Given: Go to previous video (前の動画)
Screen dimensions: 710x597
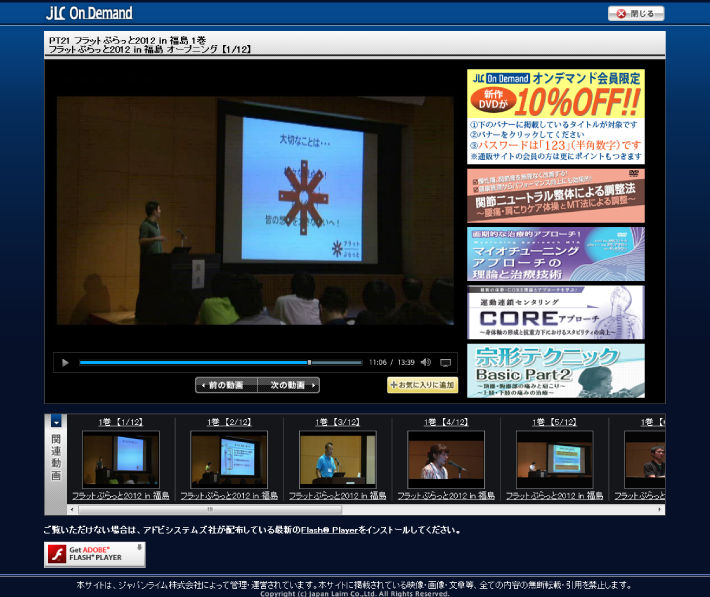Looking at the screenshot, I should (x=226, y=385).
